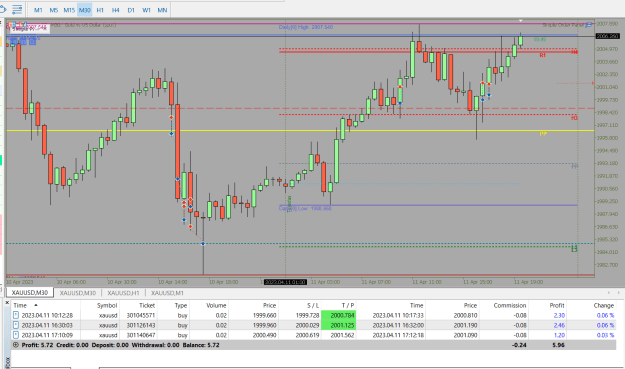Click the deal icon for the 10:12:28 trade
The image size is (625, 369).
[16, 315]
